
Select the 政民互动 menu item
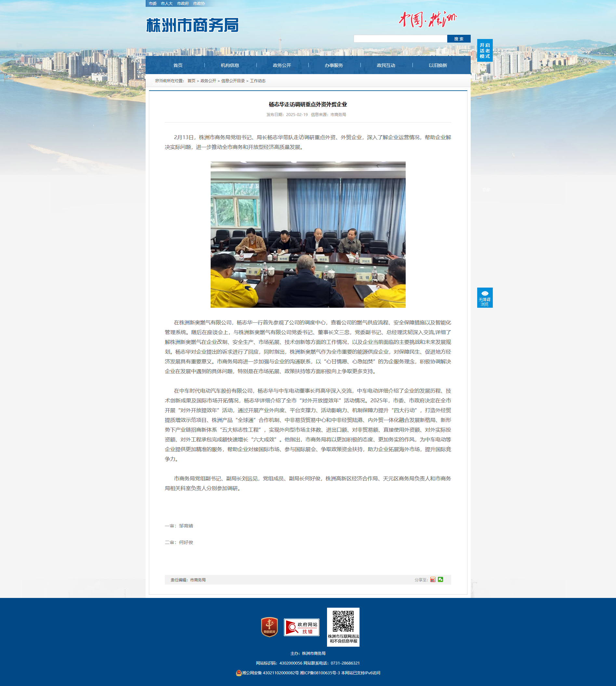click(x=386, y=65)
